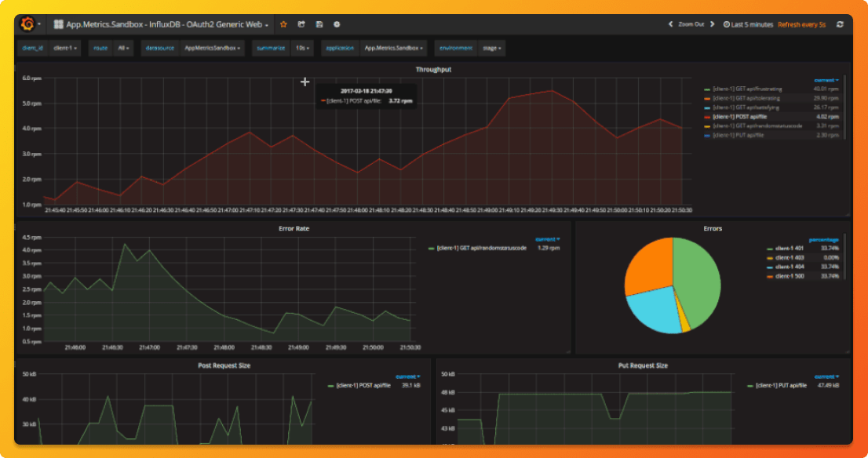Open the dashboard title picker dropdown

[166, 24]
